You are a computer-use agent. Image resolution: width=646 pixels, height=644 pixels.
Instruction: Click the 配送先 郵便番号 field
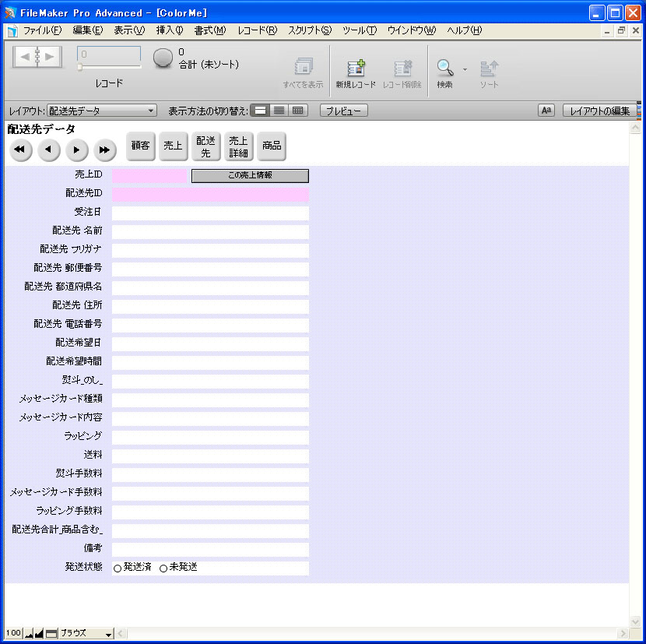click(x=210, y=269)
